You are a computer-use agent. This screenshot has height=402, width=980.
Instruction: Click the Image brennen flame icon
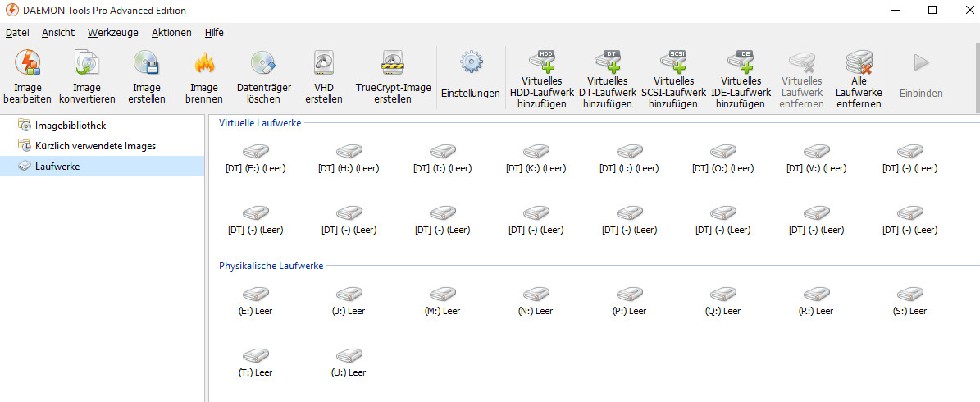(x=204, y=64)
